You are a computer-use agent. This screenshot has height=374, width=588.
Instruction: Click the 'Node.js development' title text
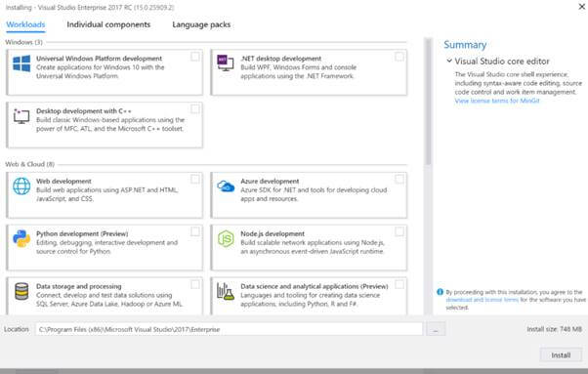pos(273,233)
